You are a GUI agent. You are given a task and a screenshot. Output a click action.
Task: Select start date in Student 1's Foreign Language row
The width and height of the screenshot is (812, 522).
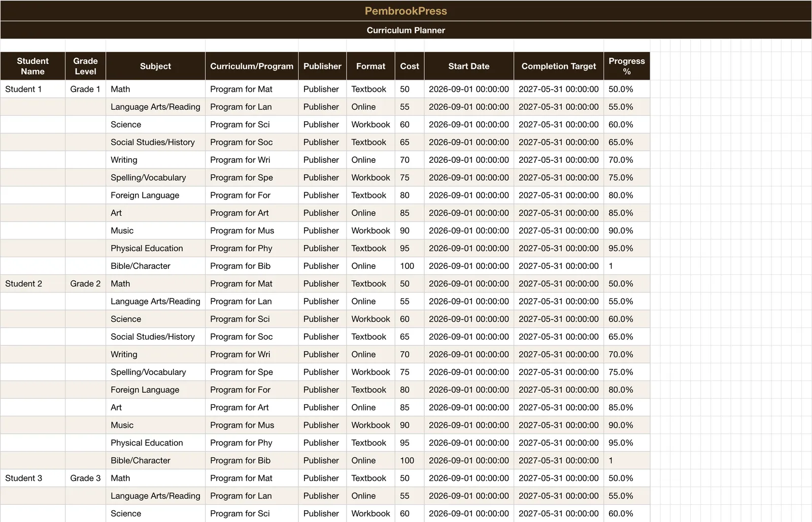pos(469,195)
